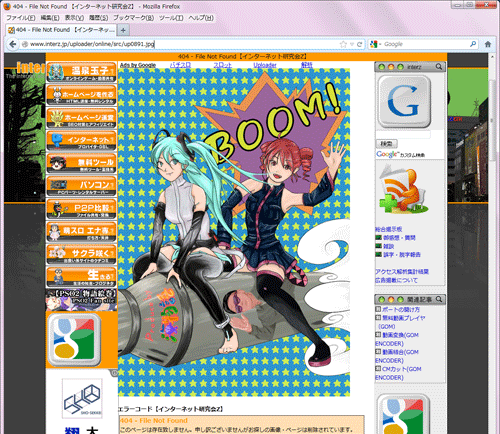
Task: Click the BOOM Miku illustration image
Action: point(234,232)
